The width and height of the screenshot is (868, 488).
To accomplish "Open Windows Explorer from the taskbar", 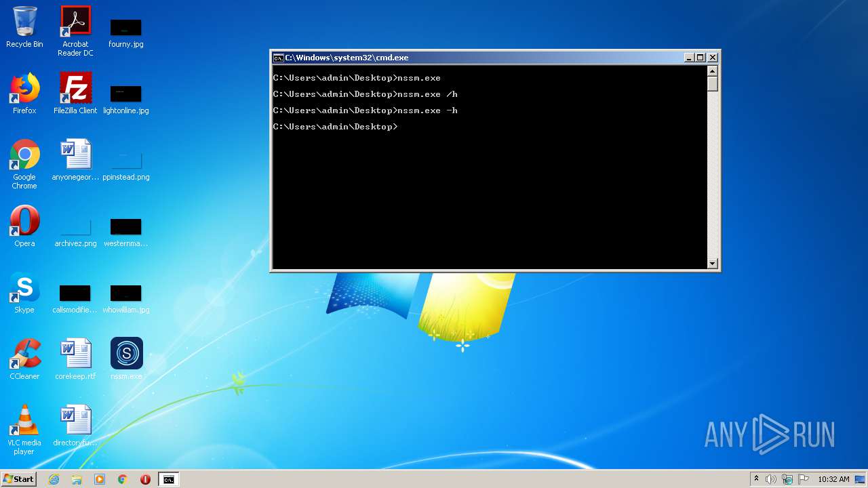I will pos(77,479).
